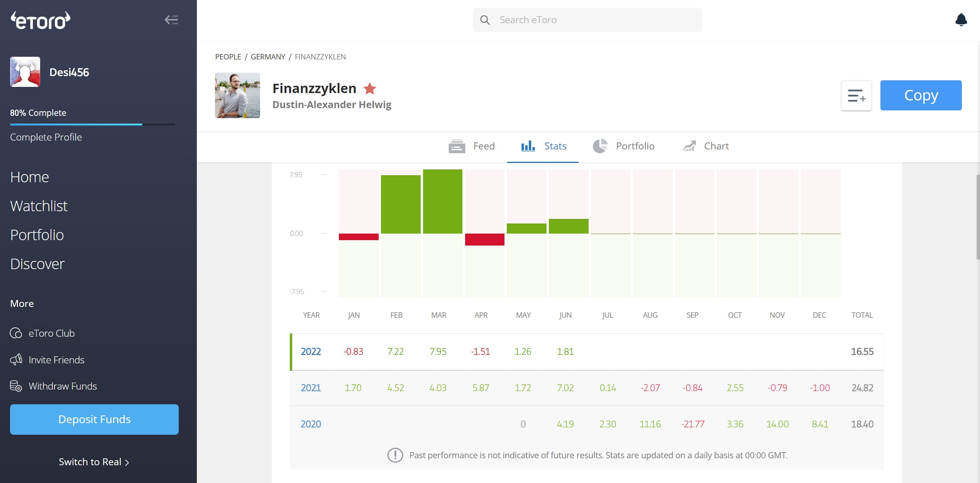Open Withdraw Funds link
The image size is (980, 483).
click(x=63, y=386)
